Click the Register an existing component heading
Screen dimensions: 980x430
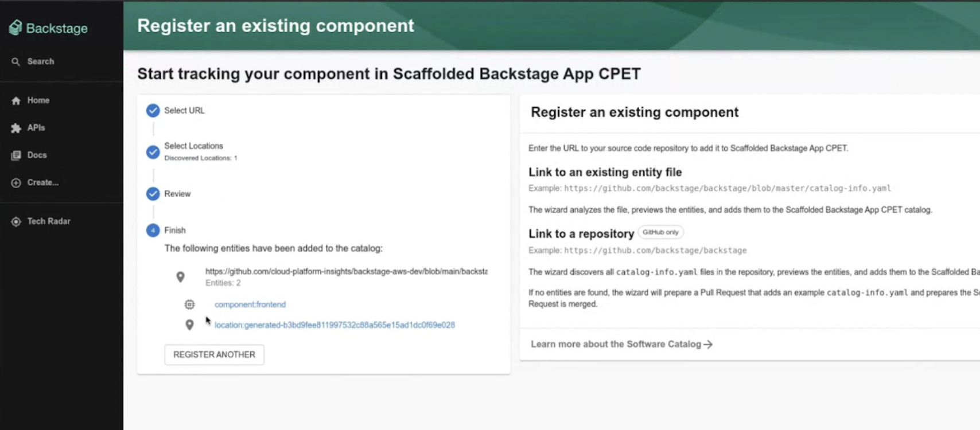coord(633,112)
